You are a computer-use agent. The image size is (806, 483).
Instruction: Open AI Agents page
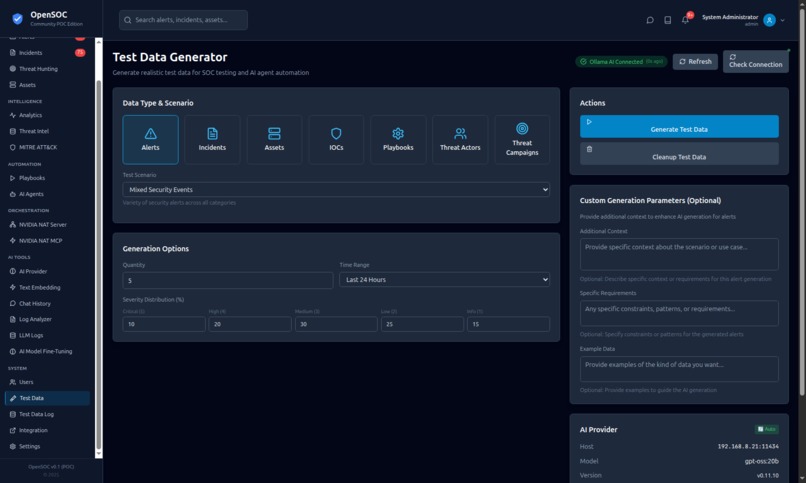(31, 194)
